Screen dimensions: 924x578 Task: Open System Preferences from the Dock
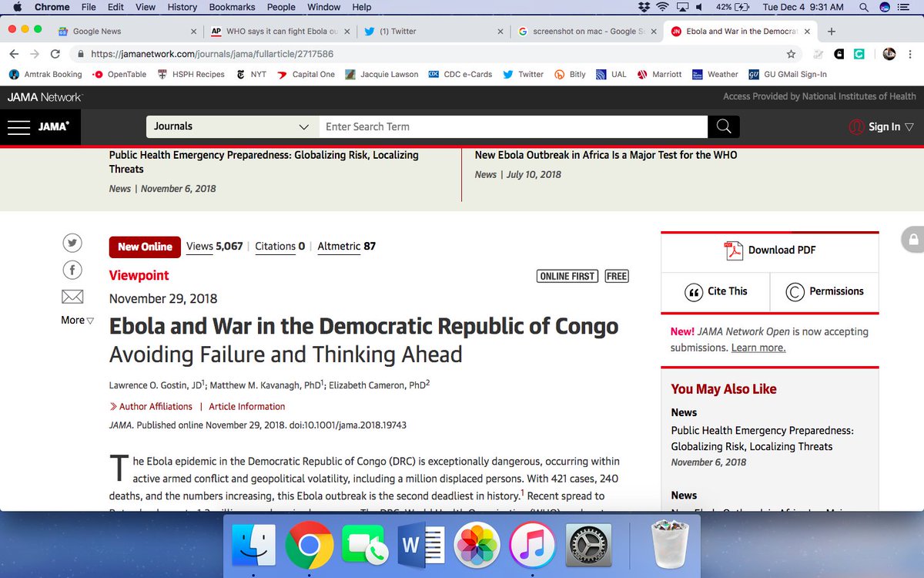tap(588, 546)
